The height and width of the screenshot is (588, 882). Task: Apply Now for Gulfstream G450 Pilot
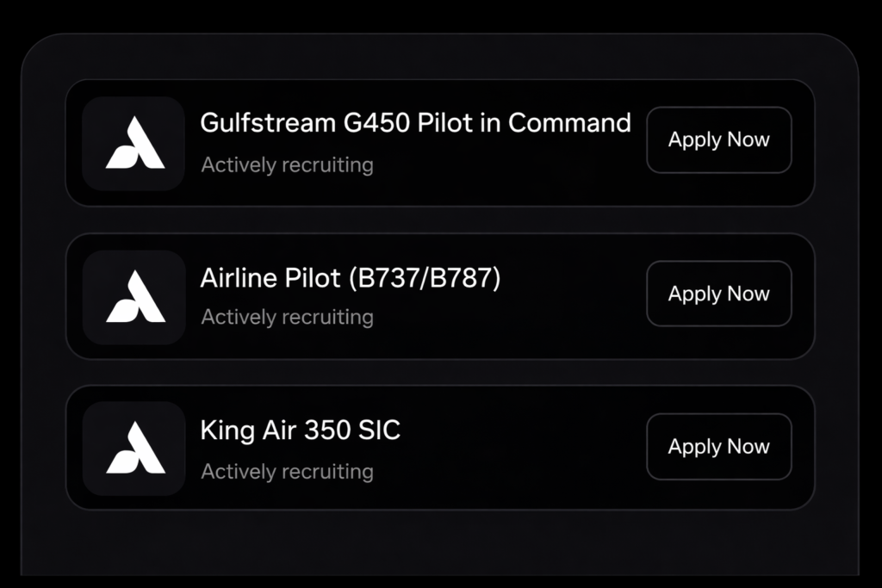718,140
